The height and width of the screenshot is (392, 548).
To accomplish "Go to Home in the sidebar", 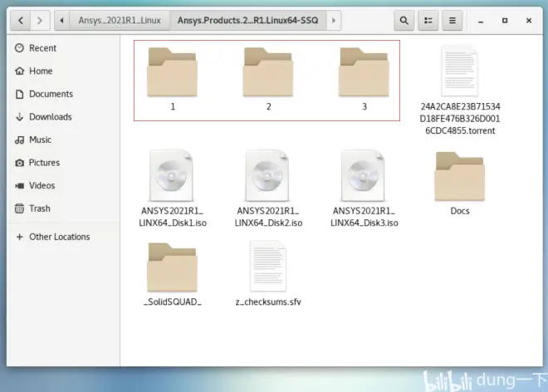I will pos(63,71).
